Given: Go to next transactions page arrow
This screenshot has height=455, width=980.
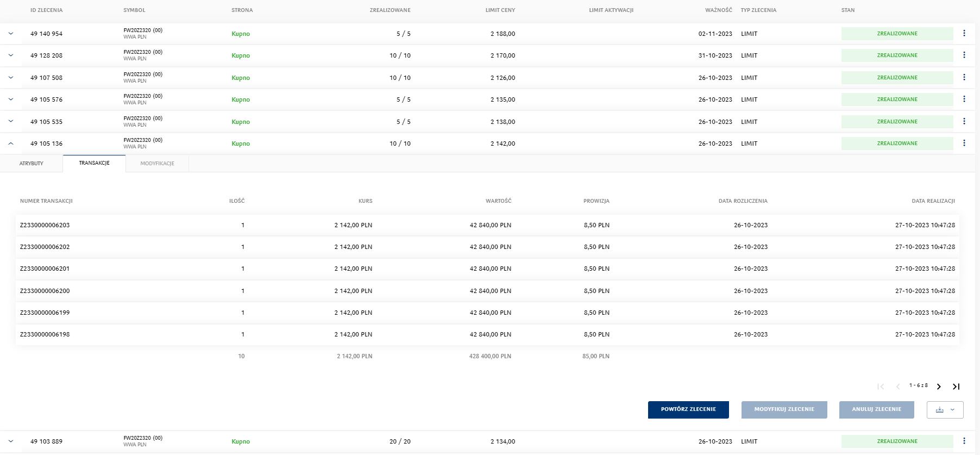Looking at the screenshot, I should point(939,387).
